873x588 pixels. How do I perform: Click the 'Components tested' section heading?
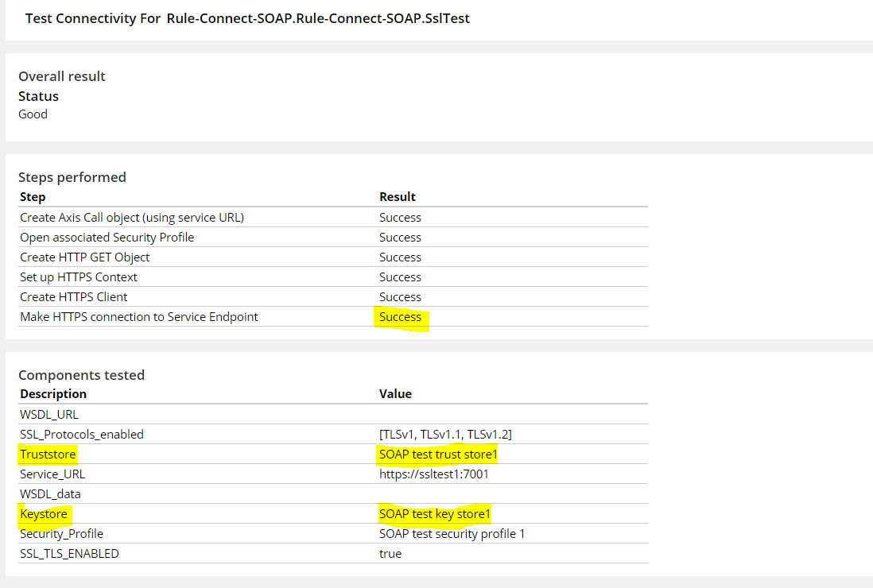click(81, 375)
